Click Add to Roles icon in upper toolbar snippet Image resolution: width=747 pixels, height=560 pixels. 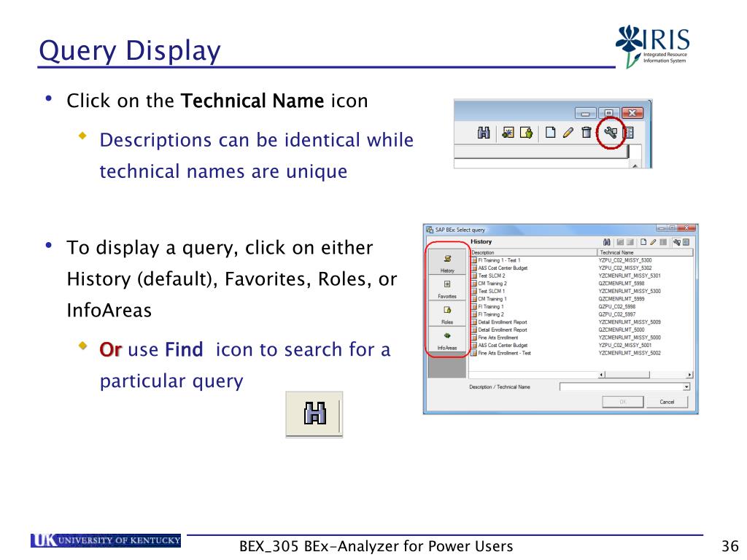click(x=527, y=133)
